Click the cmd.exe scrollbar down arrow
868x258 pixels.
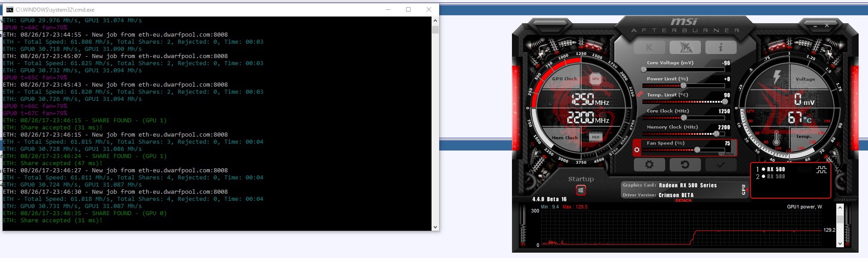tap(435, 227)
